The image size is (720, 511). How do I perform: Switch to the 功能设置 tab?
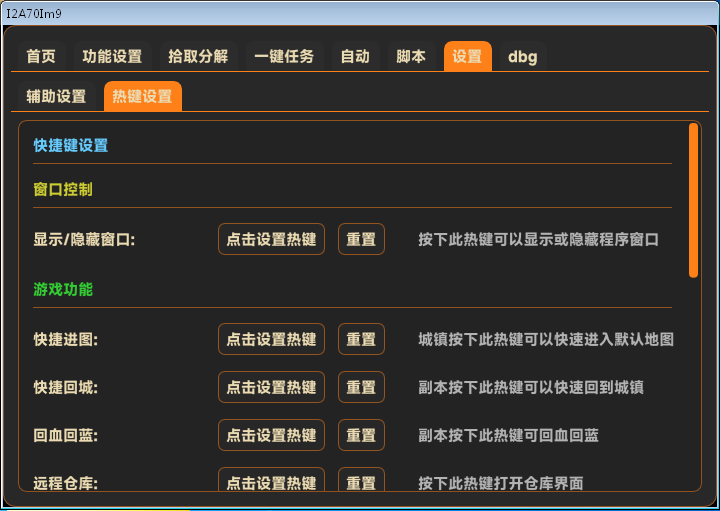[112, 57]
